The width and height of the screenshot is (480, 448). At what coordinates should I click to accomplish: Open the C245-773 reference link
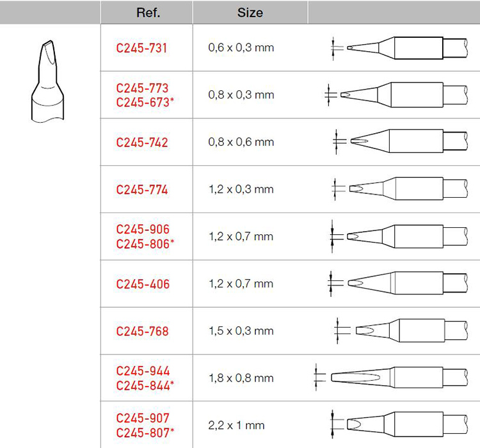142,88
